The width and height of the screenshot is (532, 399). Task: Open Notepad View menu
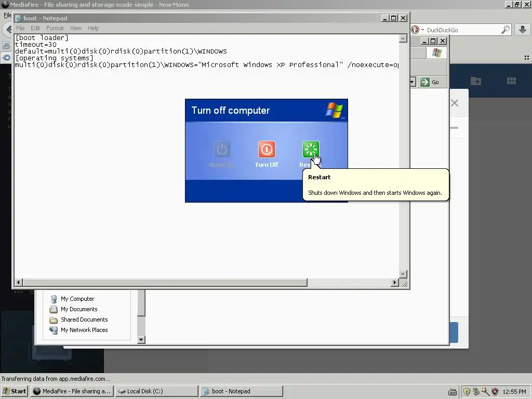(x=76, y=28)
